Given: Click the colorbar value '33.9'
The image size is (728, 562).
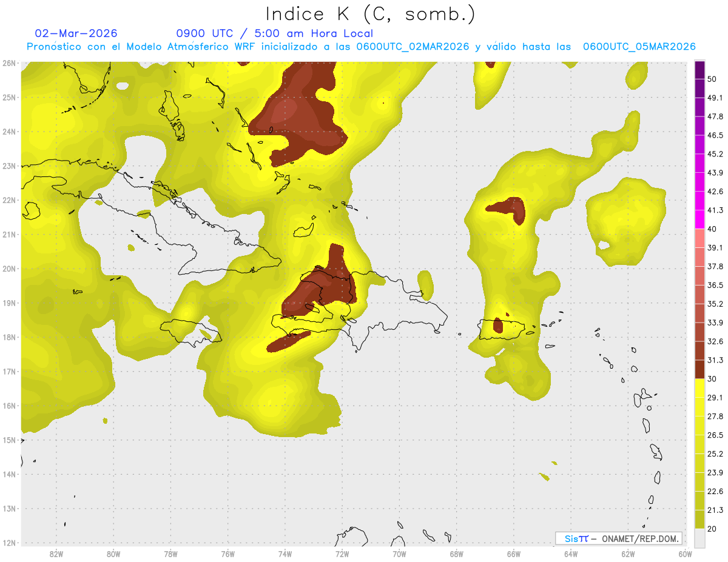Looking at the screenshot, I should click(715, 323).
